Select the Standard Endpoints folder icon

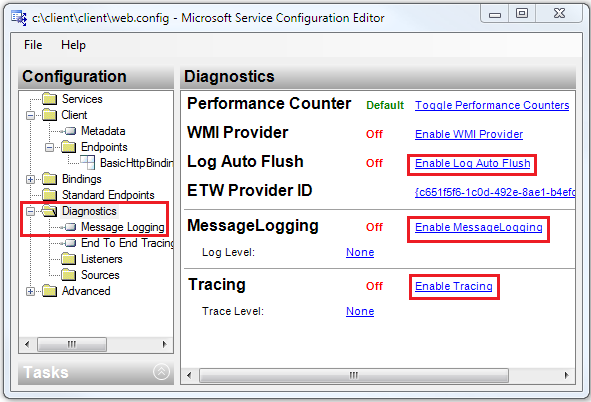pyautogui.click(x=50, y=195)
